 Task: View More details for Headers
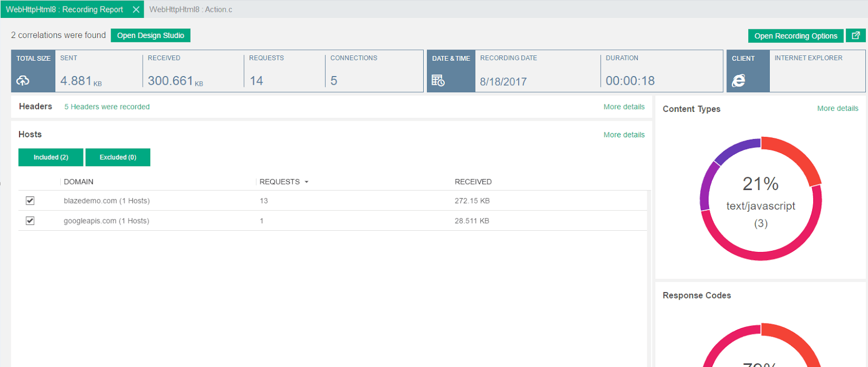pos(624,107)
